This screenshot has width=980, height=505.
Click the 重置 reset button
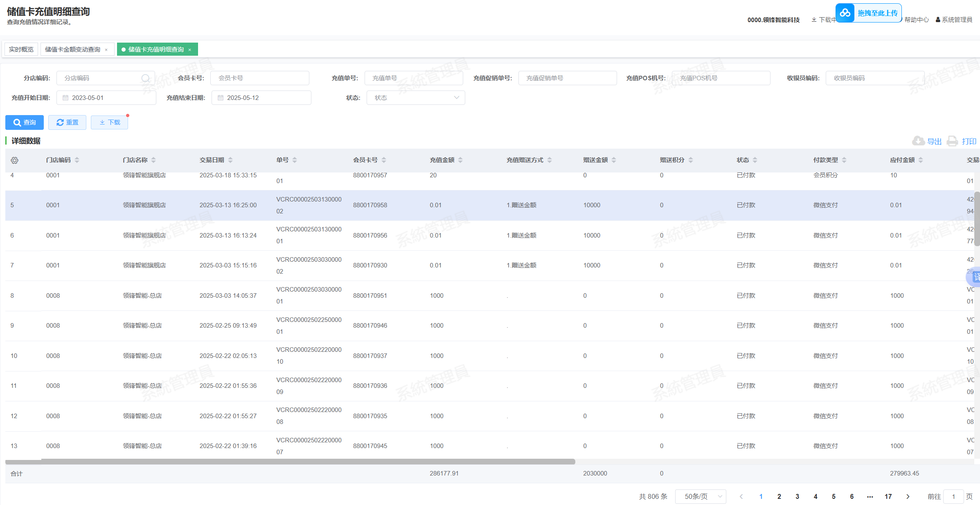click(67, 122)
